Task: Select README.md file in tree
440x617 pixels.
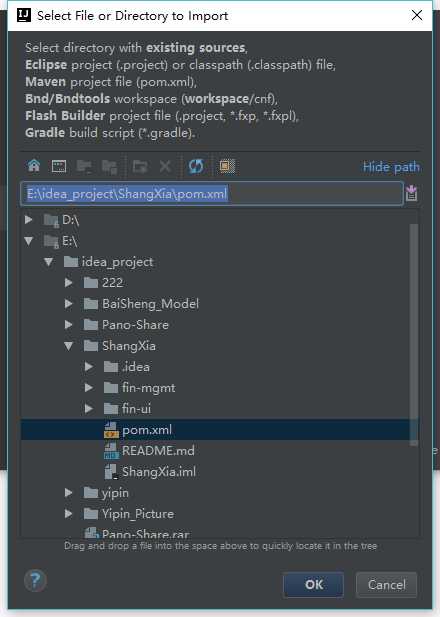Action: 158,451
